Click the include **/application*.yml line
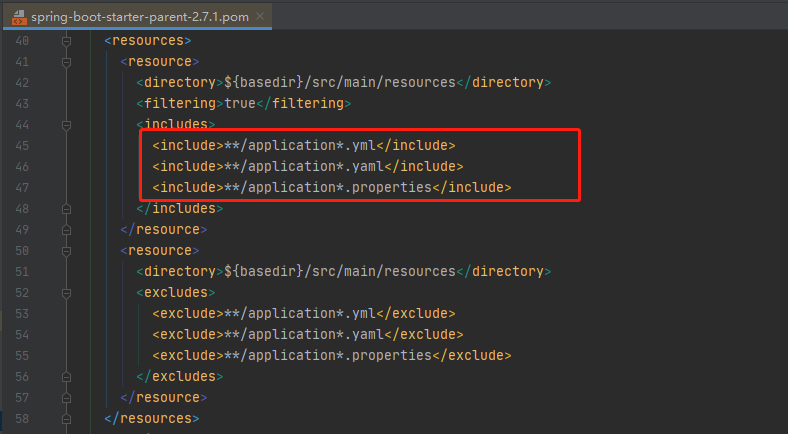The image size is (788, 434). pyautogui.click(x=304, y=146)
